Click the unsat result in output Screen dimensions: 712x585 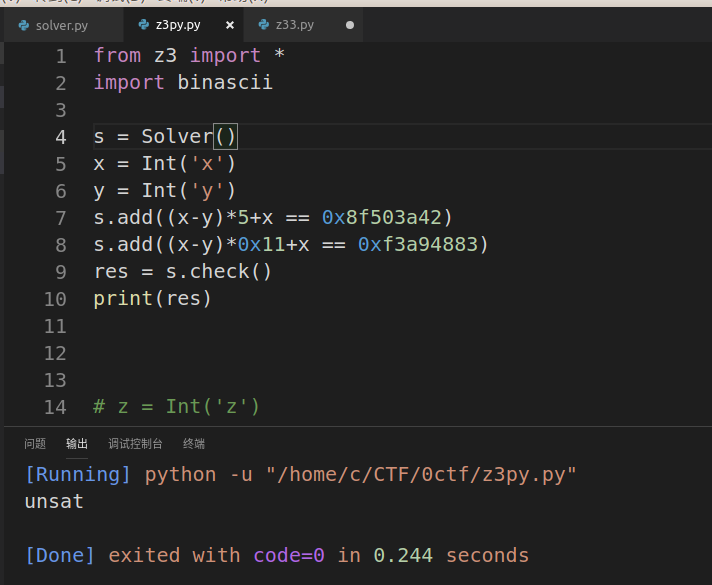[x=54, y=502]
